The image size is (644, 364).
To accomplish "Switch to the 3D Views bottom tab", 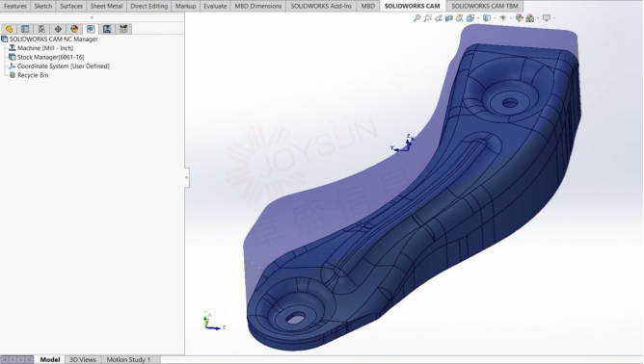I will (x=83, y=359).
